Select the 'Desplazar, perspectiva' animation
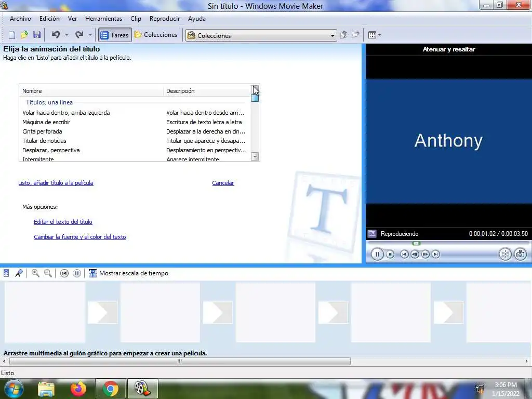 tap(135, 150)
